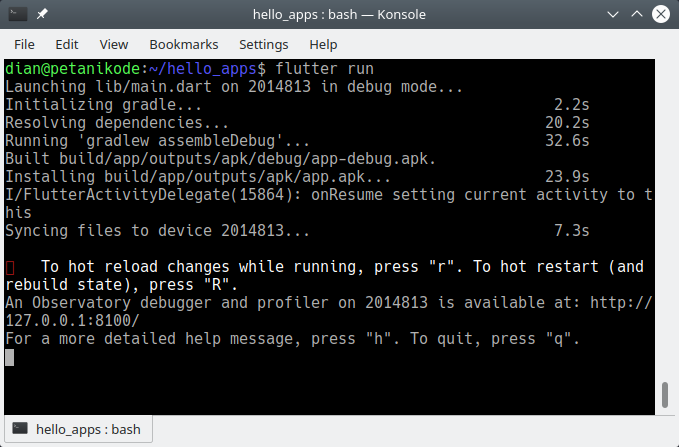Open the Settings menu

point(263,44)
